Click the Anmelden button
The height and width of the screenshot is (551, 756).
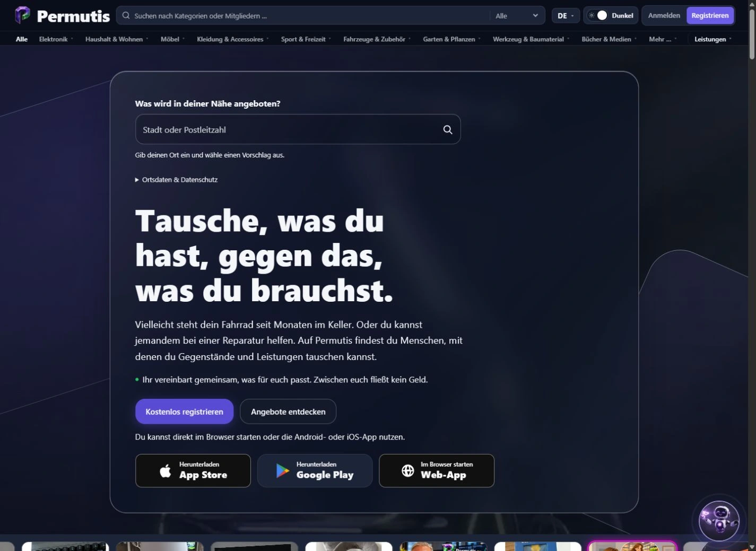[x=664, y=15]
